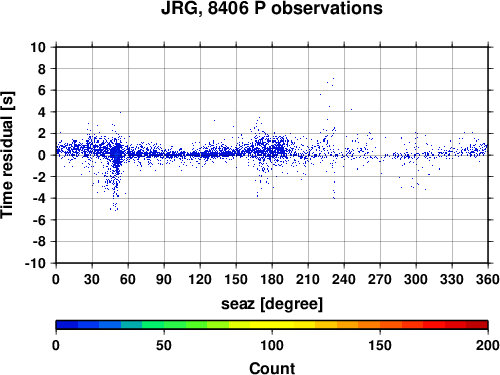
Task: Click the 0 tick label on y-axis
Action: click(42, 155)
